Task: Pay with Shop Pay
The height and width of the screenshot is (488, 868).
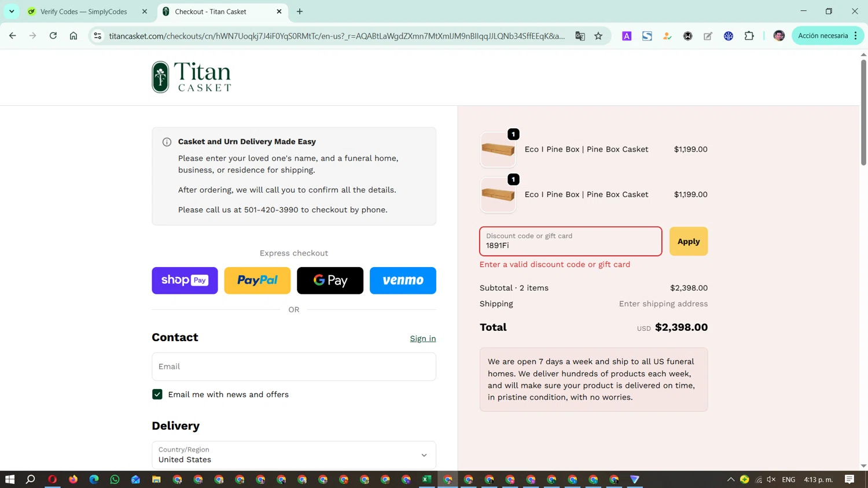Action: [185, 280]
